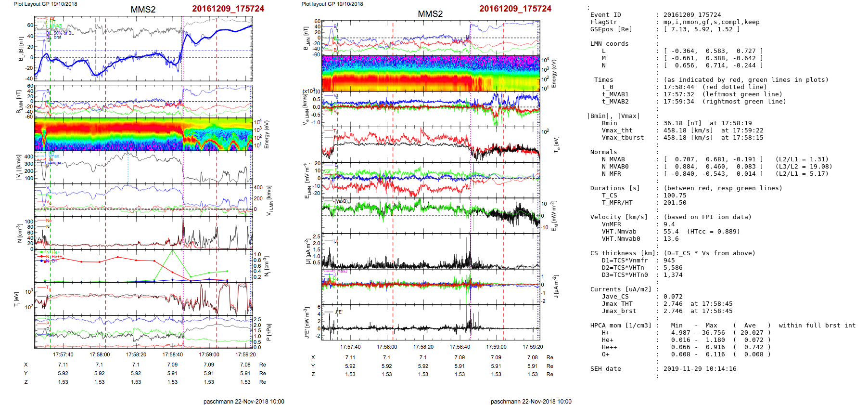Image resolution: width=868 pixels, height=405 pixels.
Task: Click the Vmax_tburst label
Action: [x=623, y=138]
